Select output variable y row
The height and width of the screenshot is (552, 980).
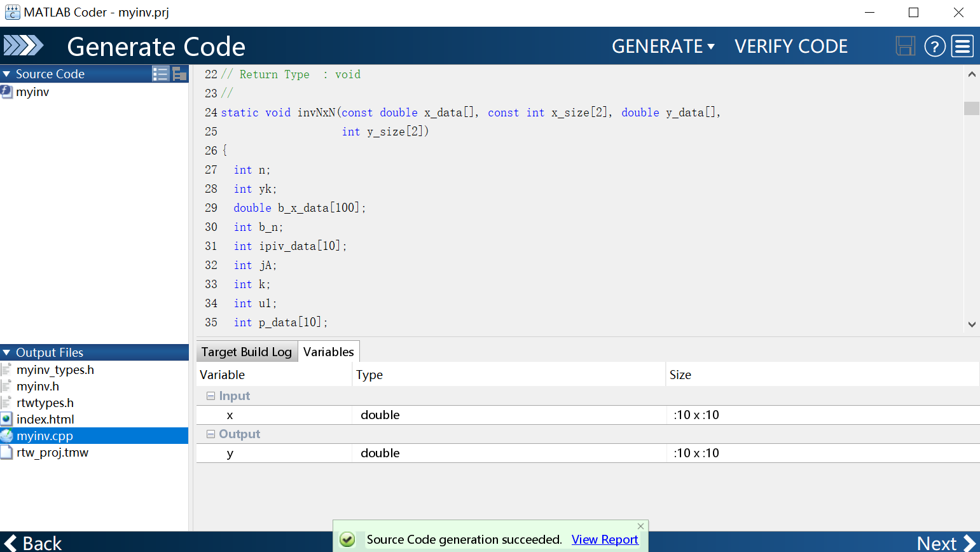click(x=588, y=453)
